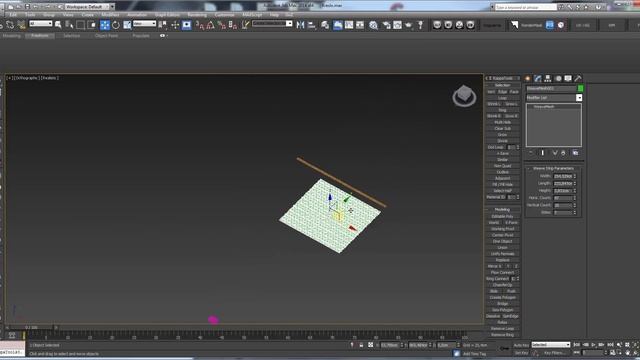Image resolution: width=640 pixels, height=360 pixels.
Task: Click the Clear Sub button
Action: coord(502,129)
